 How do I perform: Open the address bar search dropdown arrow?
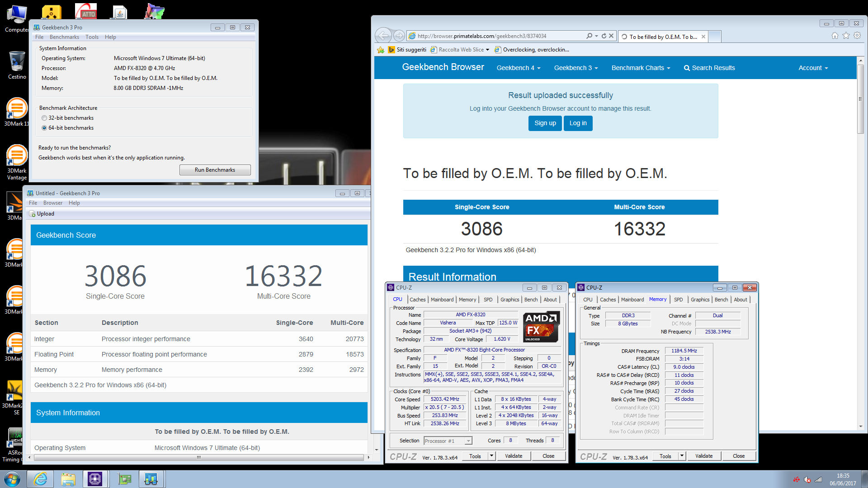pyautogui.click(x=596, y=36)
